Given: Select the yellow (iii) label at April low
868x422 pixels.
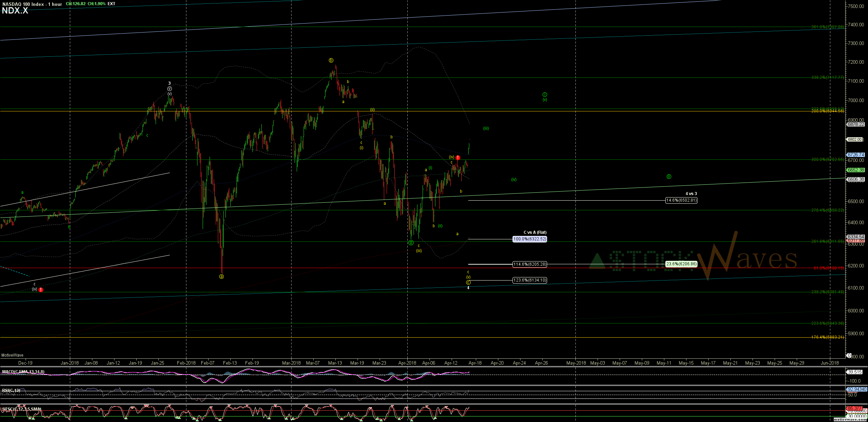Looking at the screenshot, I should pyautogui.click(x=419, y=251).
